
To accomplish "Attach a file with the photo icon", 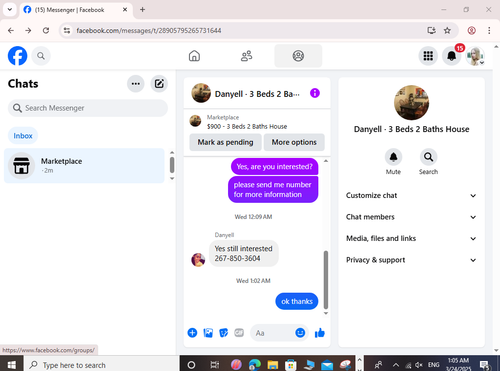I will [x=208, y=333].
